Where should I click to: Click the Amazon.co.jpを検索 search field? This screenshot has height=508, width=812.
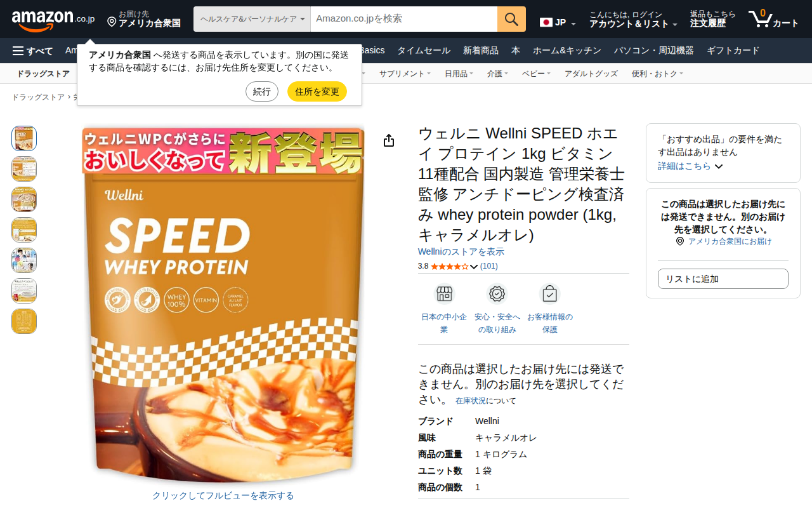404,19
